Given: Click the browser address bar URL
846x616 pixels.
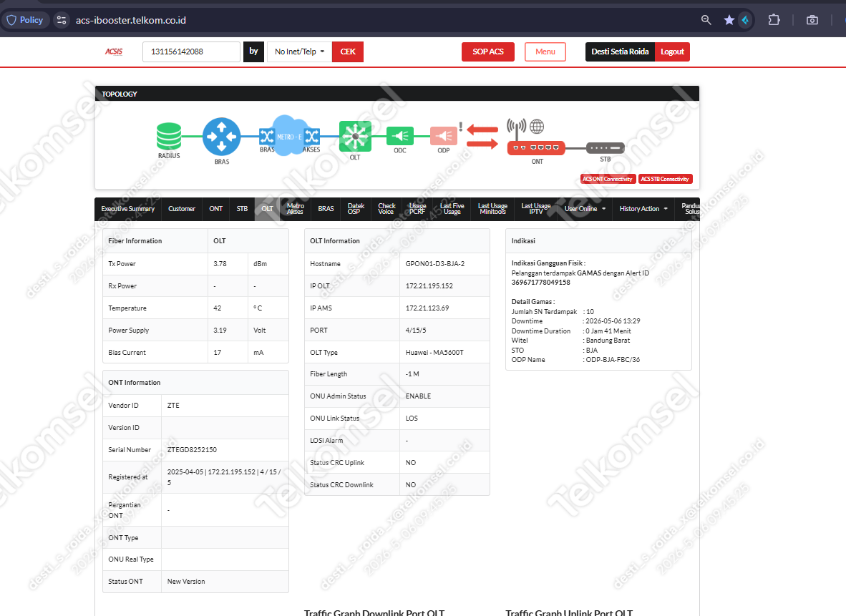Looking at the screenshot, I should pyautogui.click(x=131, y=21).
